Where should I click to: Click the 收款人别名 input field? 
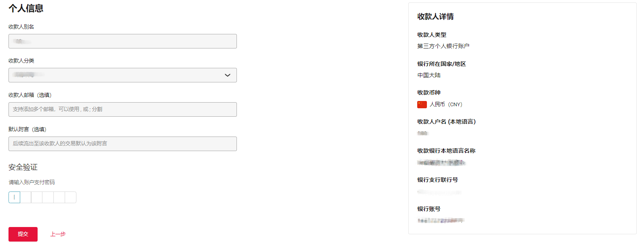tap(122, 41)
